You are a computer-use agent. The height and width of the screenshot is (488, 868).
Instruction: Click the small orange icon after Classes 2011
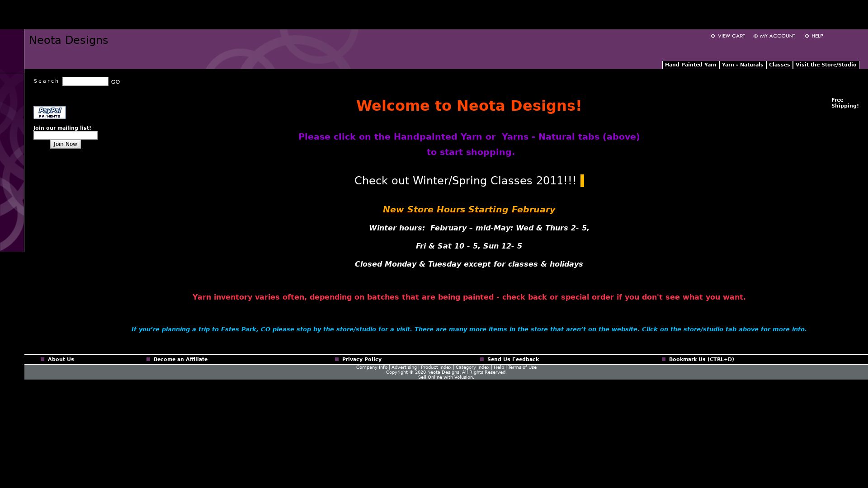tap(582, 181)
